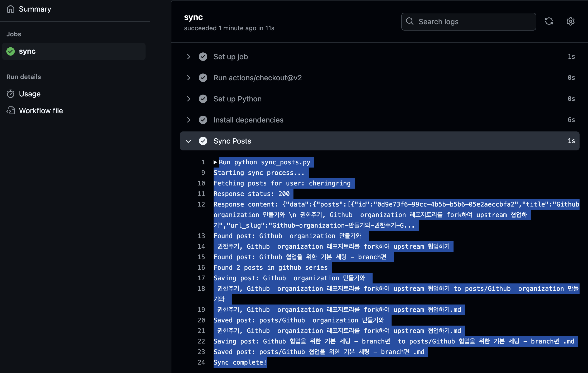Click the refresh logs icon
Image resolution: width=588 pixels, height=373 pixels.
tap(549, 21)
